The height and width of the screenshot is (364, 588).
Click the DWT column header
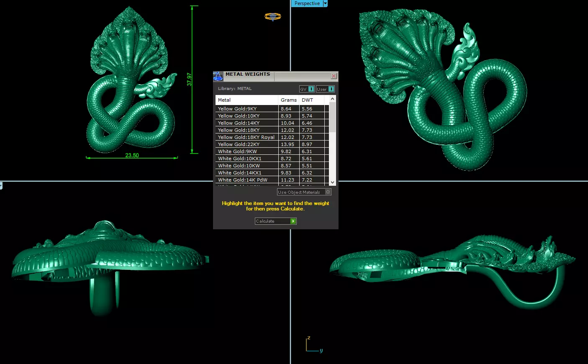pyautogui.click(x=312, y=100)
